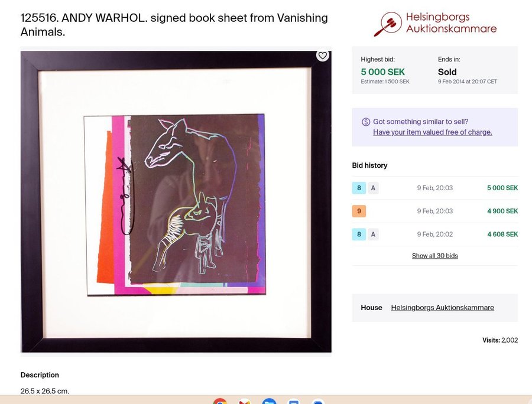
Task: Expand bid list with Show all 30 bids
Action: 435,256
